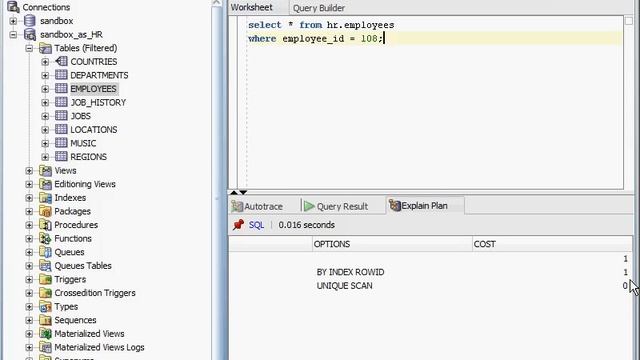Select the REGIONS table label

pos(88,157)
